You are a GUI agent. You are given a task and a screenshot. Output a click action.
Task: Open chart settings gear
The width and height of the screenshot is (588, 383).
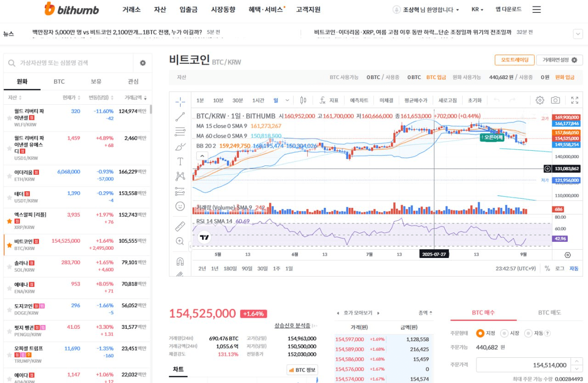click(540, 100)
